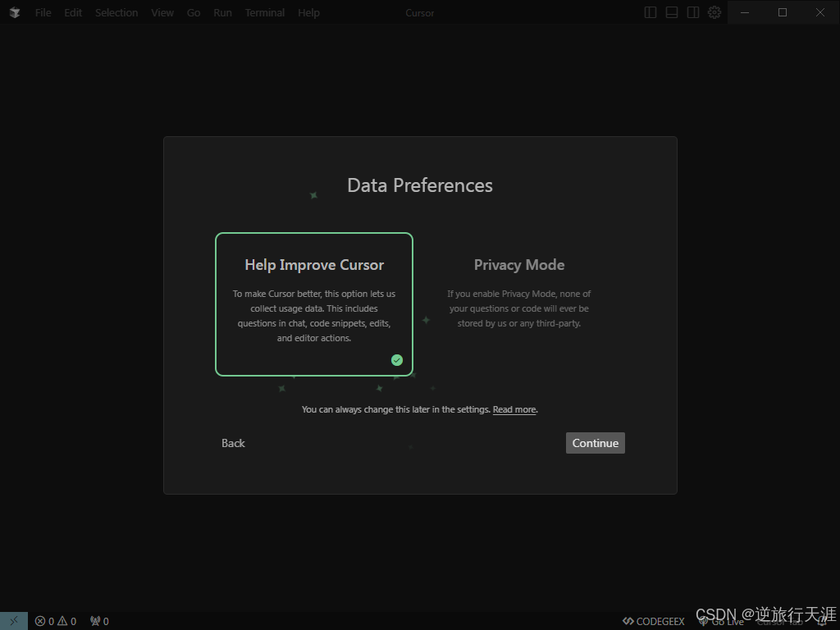Open the forwarded ports indicator showing 0
Viewport: 840px width, 630px height.
pos(99,621)
